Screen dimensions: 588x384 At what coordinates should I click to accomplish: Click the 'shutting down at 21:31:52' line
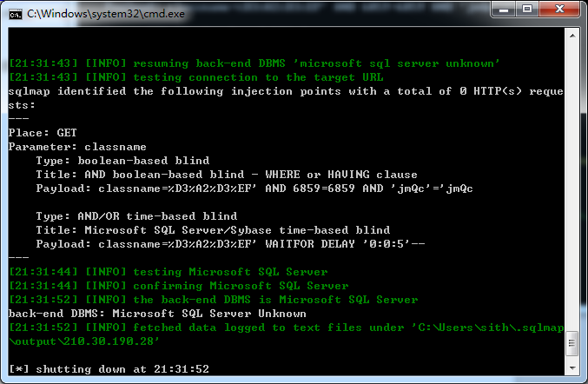pos(109,369)
